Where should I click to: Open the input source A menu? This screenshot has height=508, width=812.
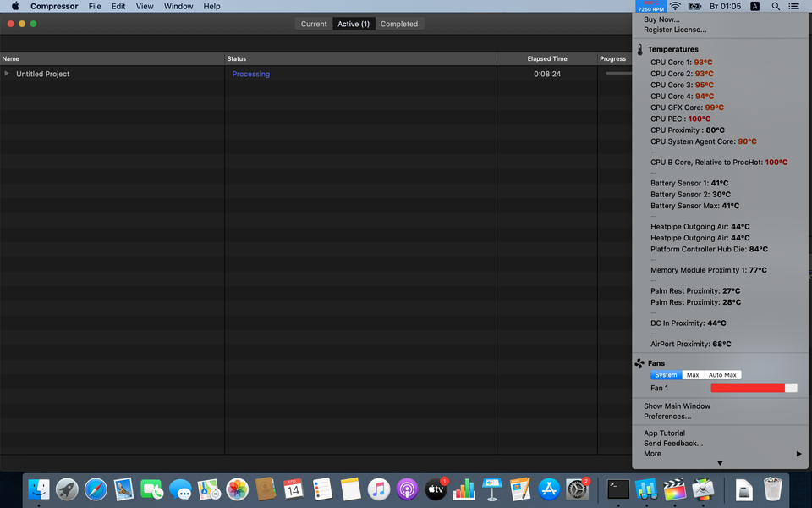click(755, 6)
